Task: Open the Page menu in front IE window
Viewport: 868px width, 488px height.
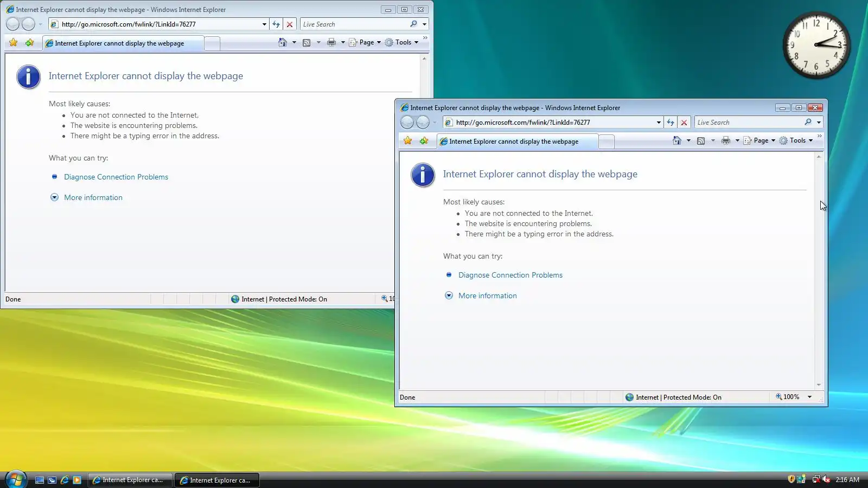Action: 758,140
